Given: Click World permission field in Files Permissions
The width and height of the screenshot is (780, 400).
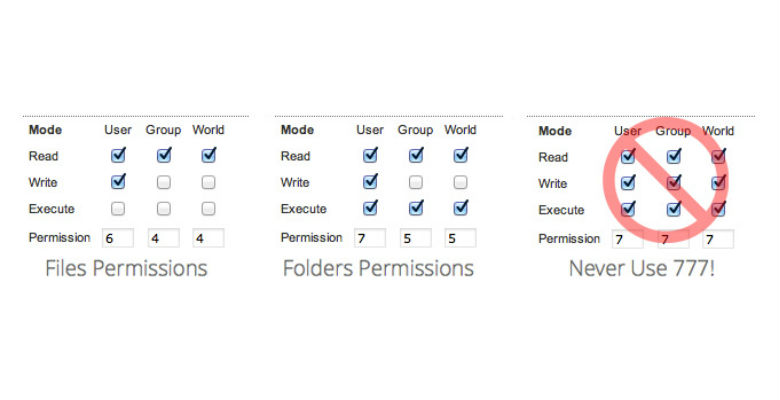Looking at the screenshot, I should [x=208, y=238].
